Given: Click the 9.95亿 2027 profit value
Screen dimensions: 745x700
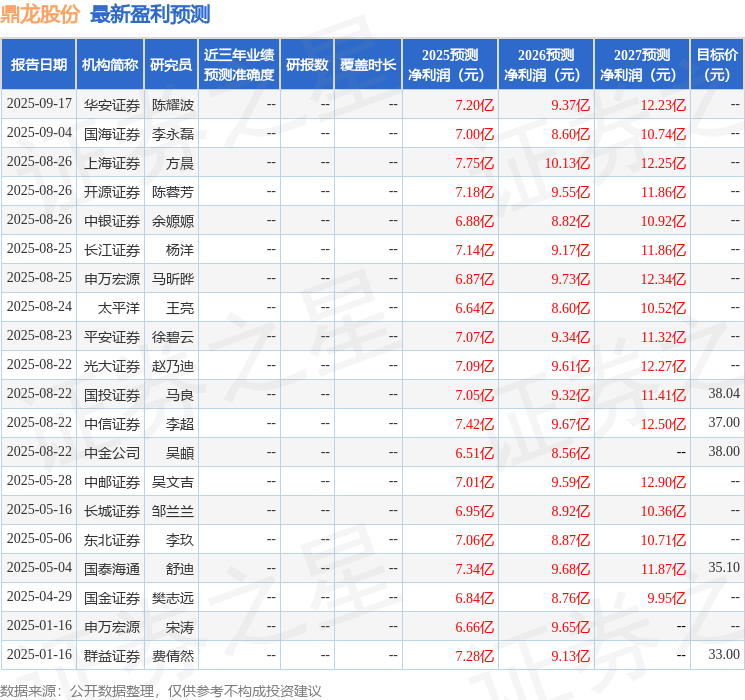Looking at the screenshot, I should click(667, 598).
